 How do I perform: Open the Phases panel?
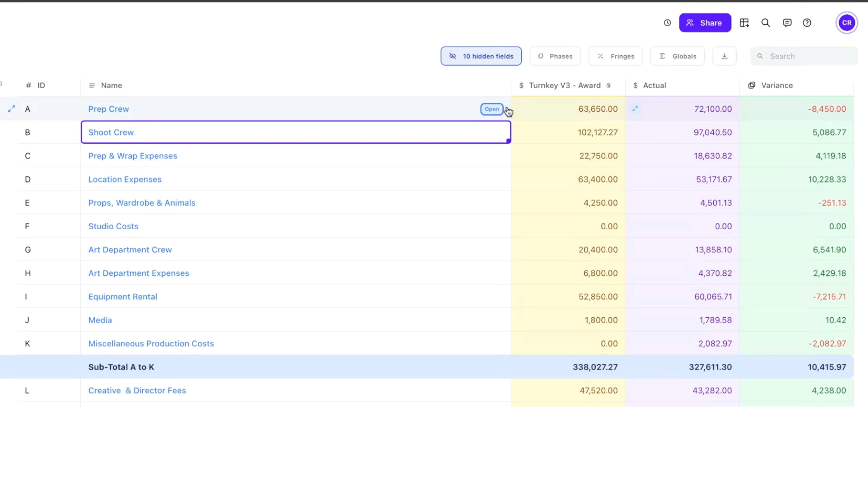(x=555, y=56)
